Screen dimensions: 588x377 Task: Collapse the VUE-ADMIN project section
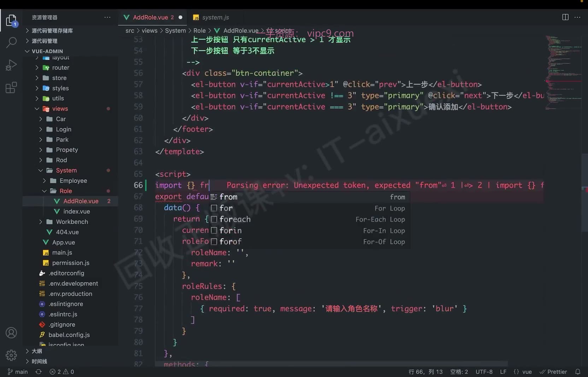point(47,51)
